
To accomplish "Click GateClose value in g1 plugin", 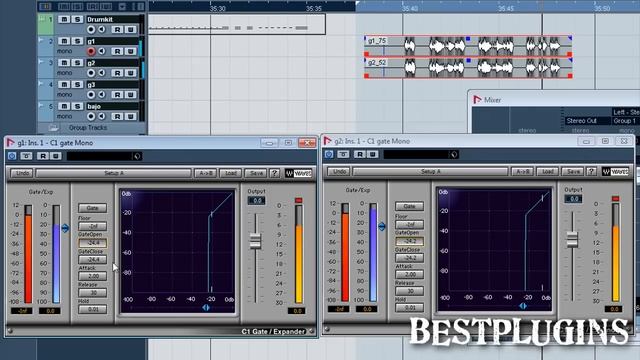I will 93,259.
